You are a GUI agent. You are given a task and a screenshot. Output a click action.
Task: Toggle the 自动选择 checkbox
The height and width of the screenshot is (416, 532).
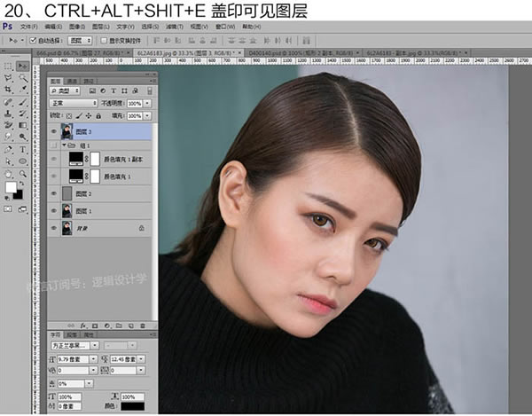[x=32, y=40]
